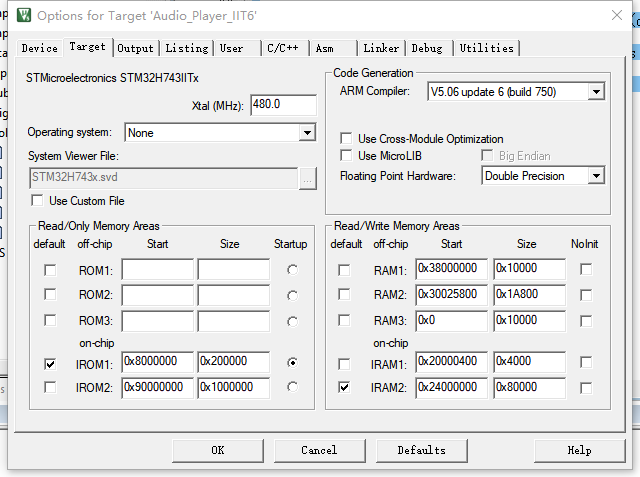Confirm settings with OK button
Screen dimensions: 640x477
(218, 450)
